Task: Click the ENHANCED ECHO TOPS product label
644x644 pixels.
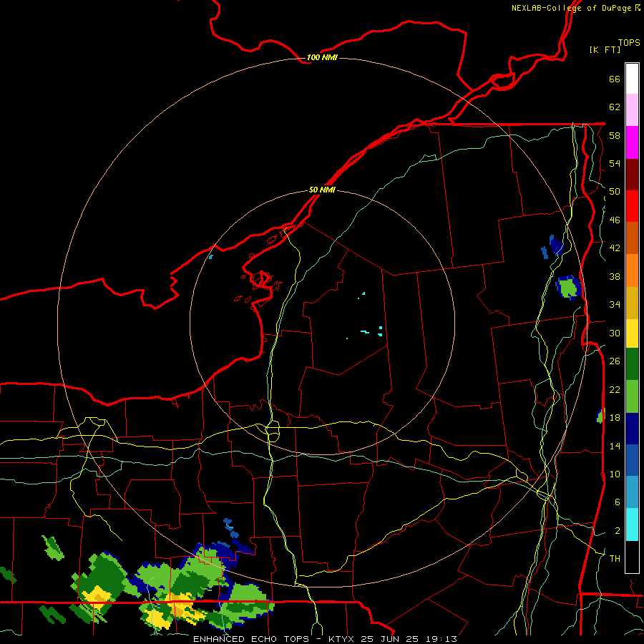Action: [x=251, y=639]
